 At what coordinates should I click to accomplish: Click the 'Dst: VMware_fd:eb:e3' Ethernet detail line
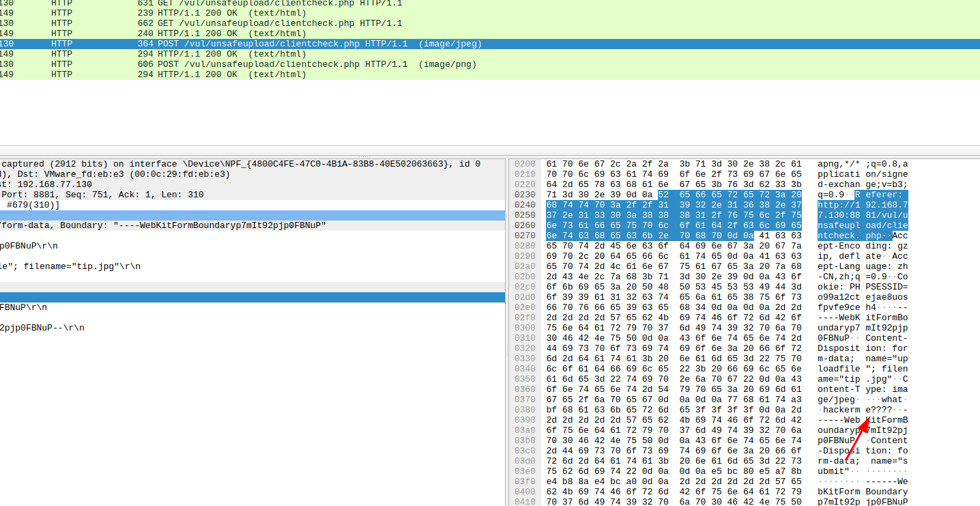(253, 174)
